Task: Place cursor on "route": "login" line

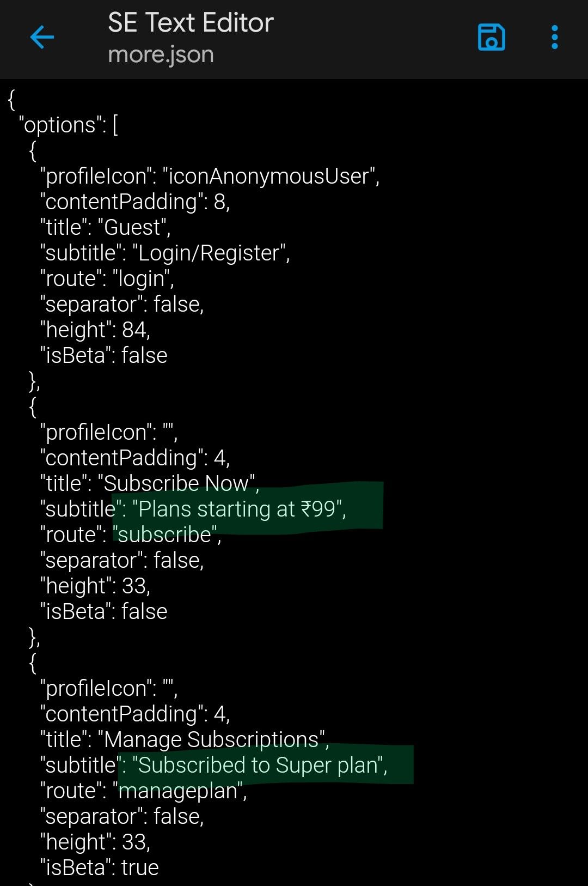Action: pos(107,278)
